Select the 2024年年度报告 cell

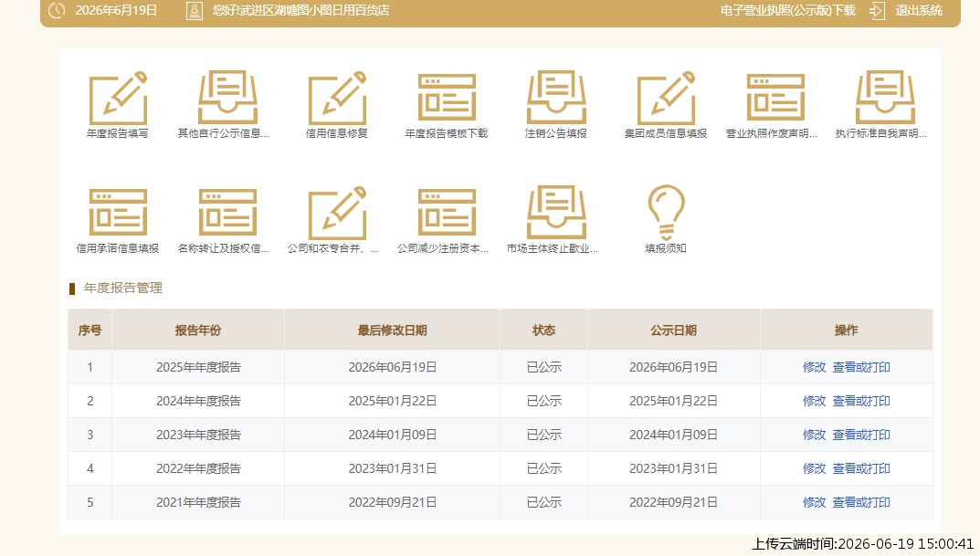198,401
